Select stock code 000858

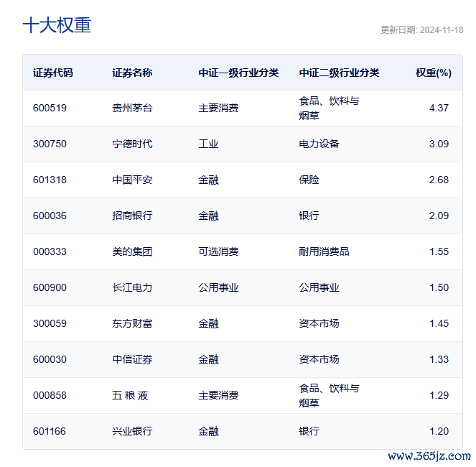click(x=50, y=395)
